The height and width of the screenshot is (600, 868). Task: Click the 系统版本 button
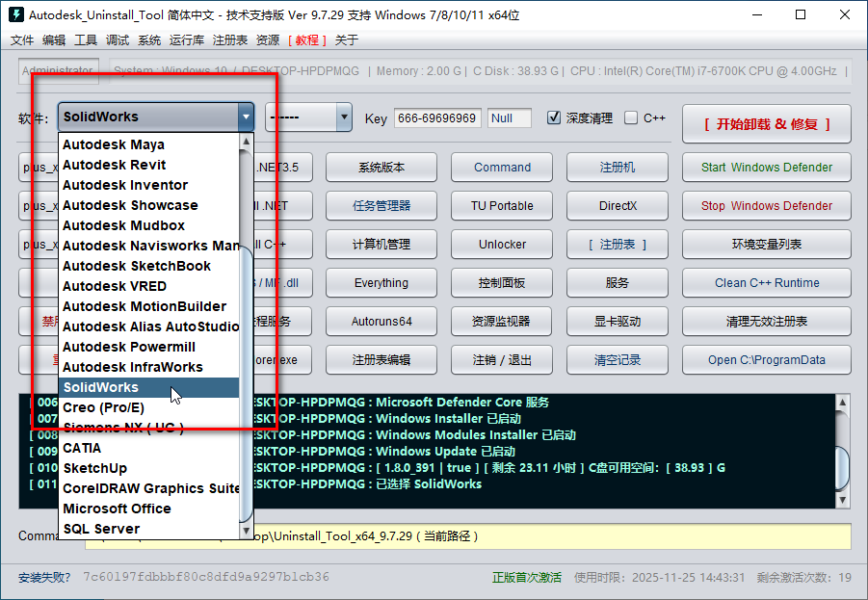[x=381, y=168]
